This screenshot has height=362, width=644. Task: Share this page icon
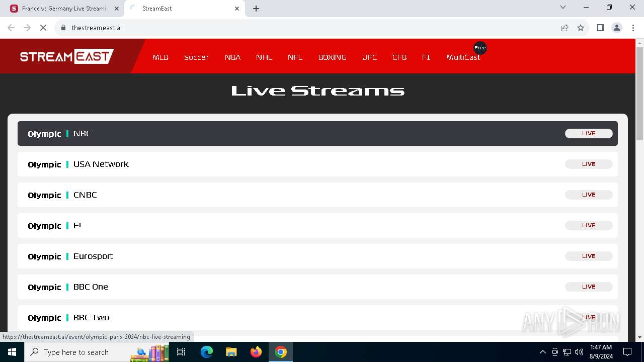point(565,28)
